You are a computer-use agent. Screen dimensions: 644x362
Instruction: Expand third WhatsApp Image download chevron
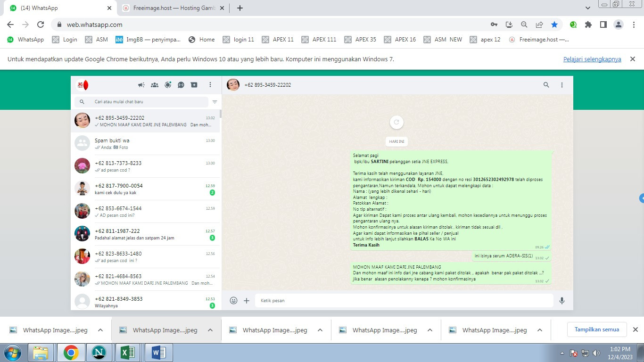pyautogui.click(x=320, y=330)
